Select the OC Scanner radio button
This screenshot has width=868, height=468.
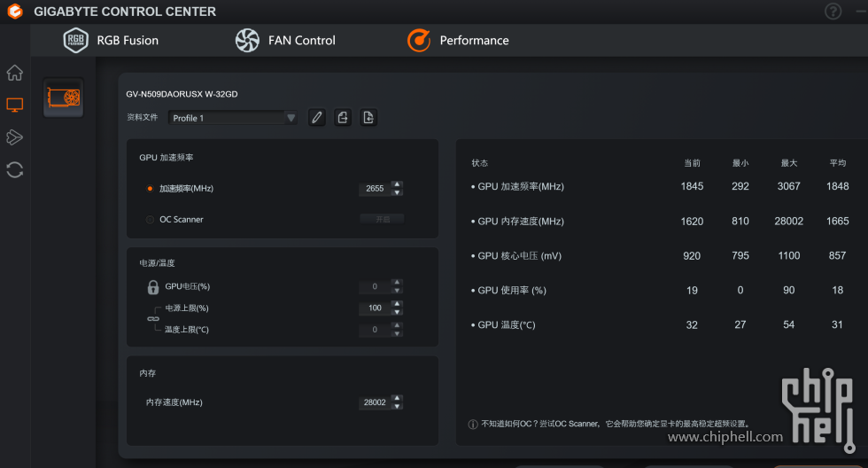[x=150, y=220]
